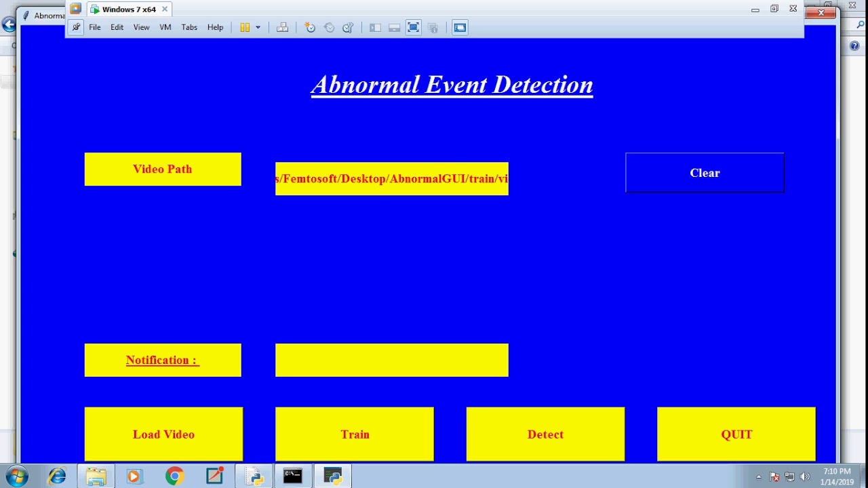Image resolution: width=868 pixels, height=488 pixels.
Task: Exit the app with the QUIT button
Action: (x=736, y=434)
